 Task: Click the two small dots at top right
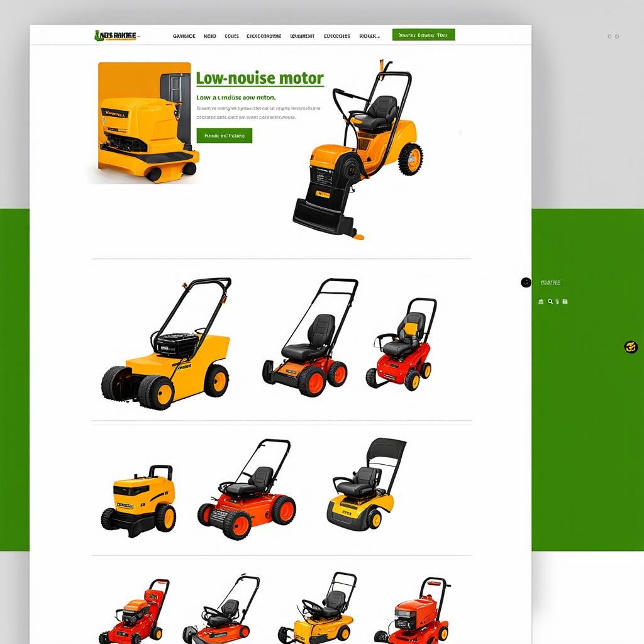(x=613, y=36)
